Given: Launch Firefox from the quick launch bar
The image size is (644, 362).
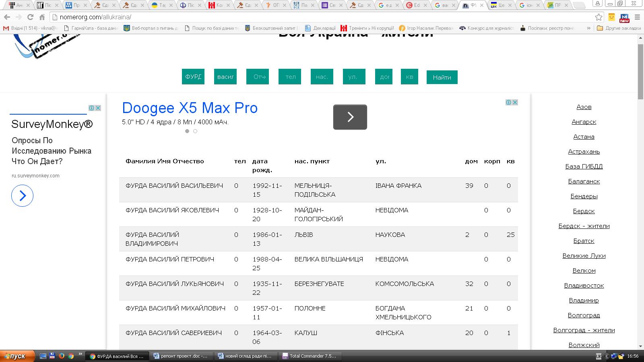Looking at the screenshot, I should point(62,356).
